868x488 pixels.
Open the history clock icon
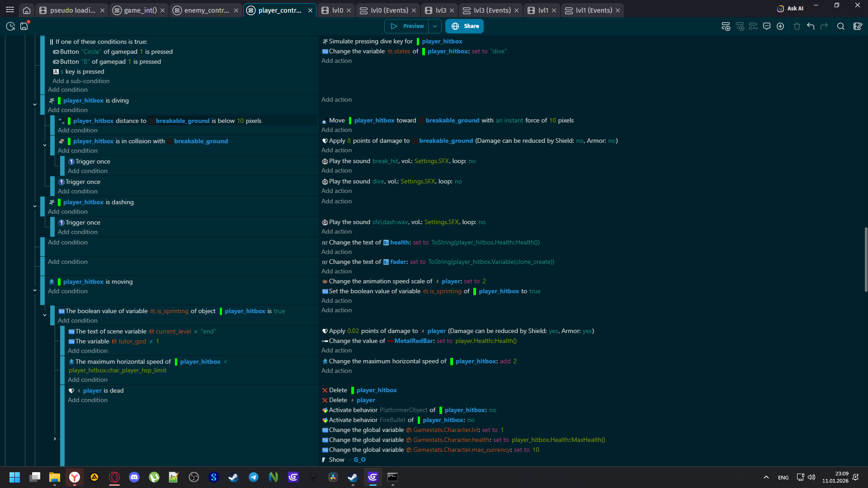(10, 26)
